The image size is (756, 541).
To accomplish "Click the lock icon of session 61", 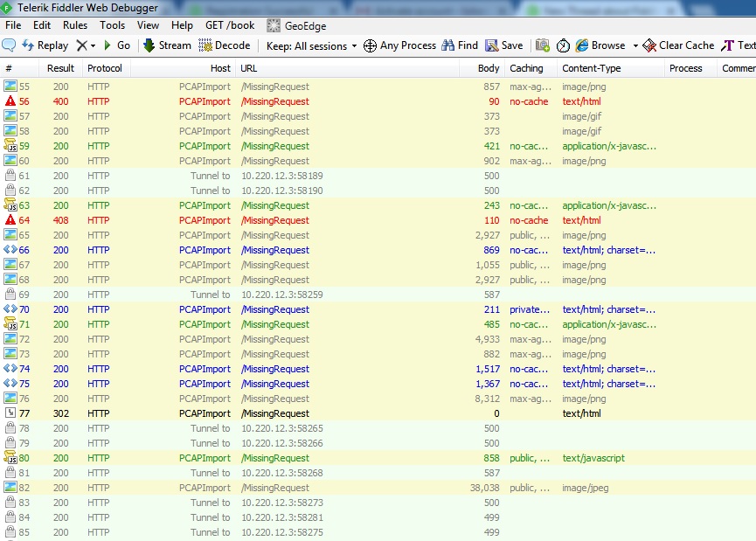I will (x=10, y=175).
